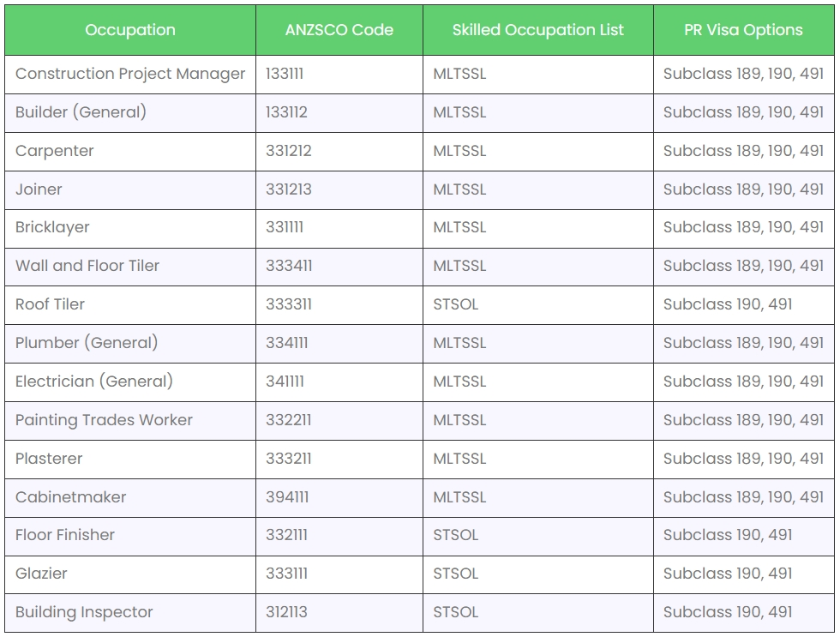Select the Skilled Occupation List header

537,30
